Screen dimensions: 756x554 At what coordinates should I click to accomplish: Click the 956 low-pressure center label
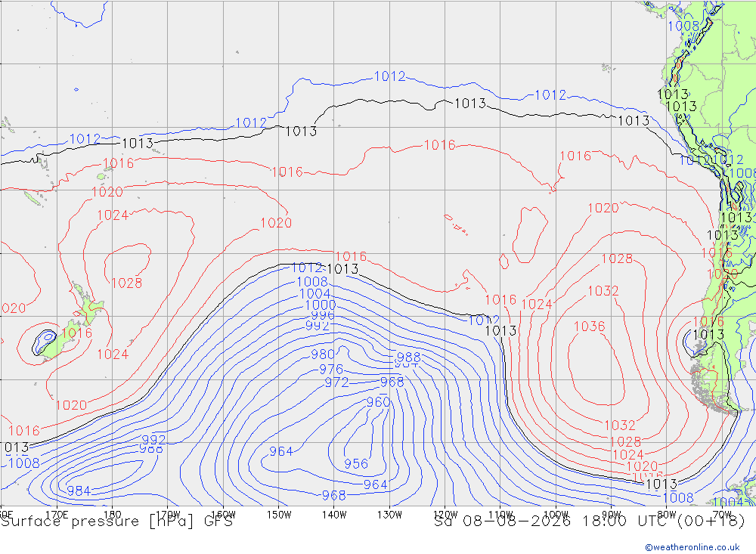356,464
